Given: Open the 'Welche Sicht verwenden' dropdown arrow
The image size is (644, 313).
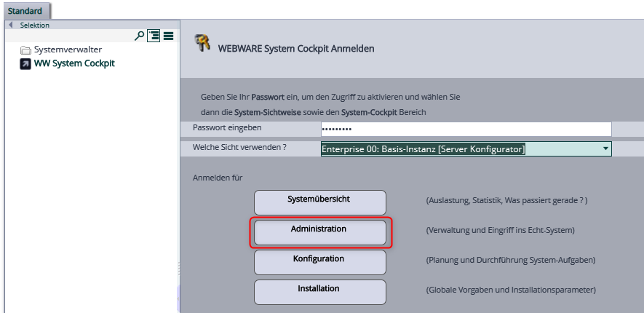Looking at the screenshot, I should (x=605, y=148).
